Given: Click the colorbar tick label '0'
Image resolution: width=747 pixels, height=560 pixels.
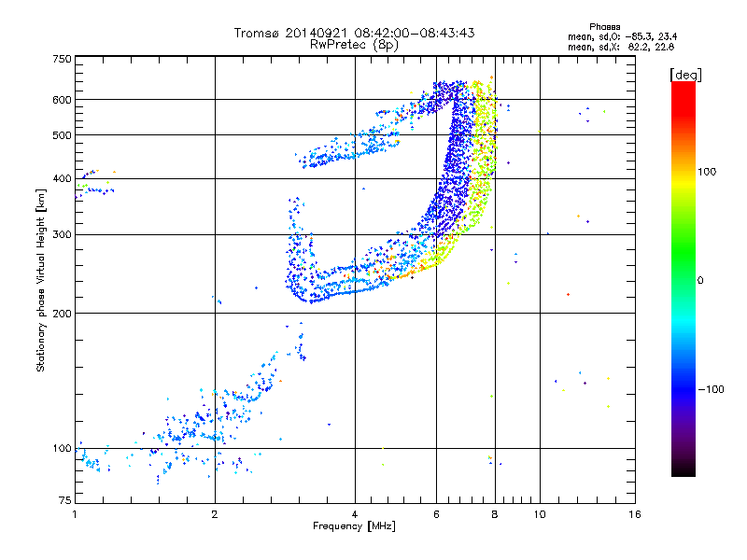Looking at the screenshot, I should 700,281.
